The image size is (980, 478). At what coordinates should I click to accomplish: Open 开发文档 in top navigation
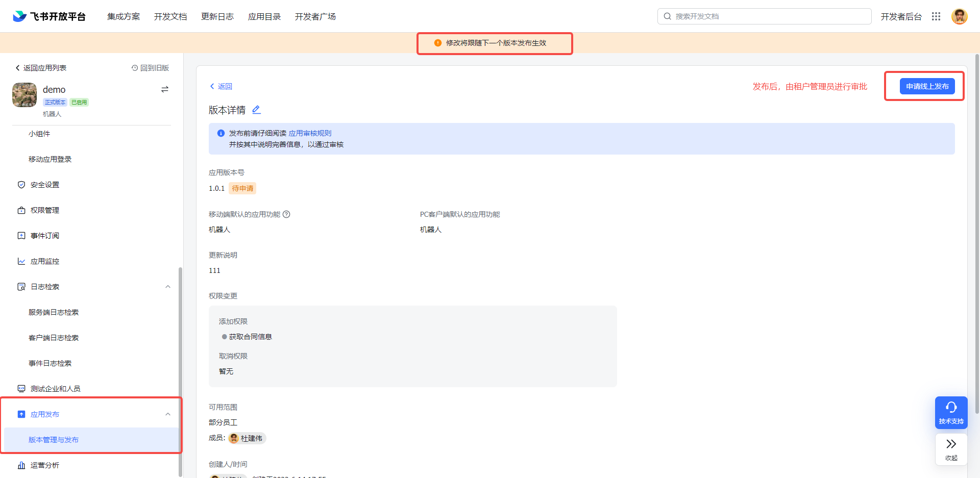pos(170,16)
